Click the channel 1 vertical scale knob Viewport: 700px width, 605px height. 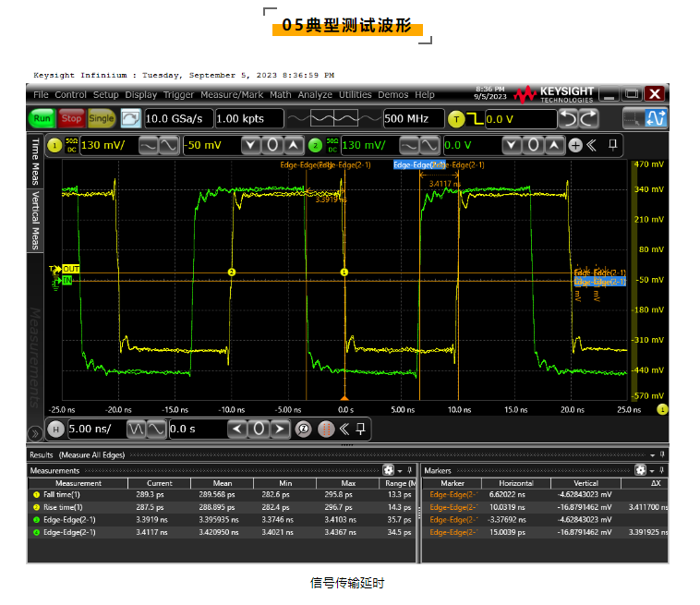point(157,145)
